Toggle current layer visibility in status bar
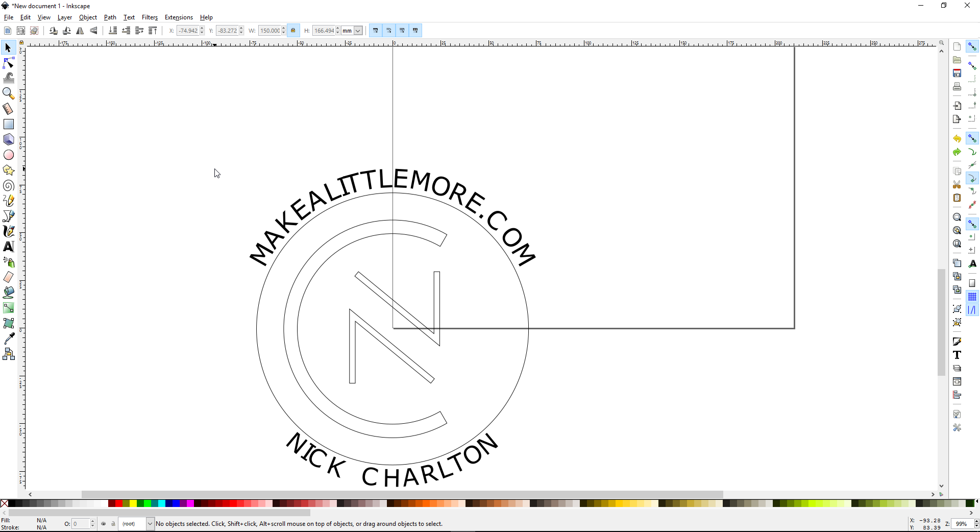The image size is (980, 532). coord(104,524)
